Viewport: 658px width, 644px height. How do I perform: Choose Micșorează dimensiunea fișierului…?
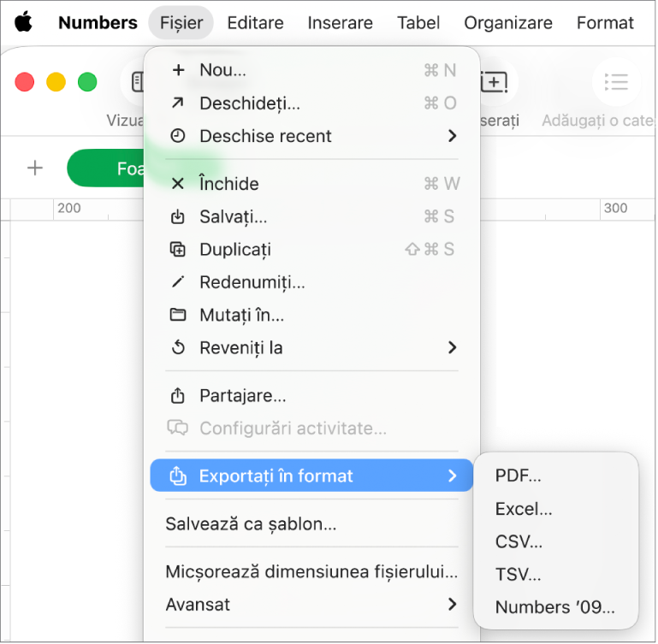click(x=311, y=571)
